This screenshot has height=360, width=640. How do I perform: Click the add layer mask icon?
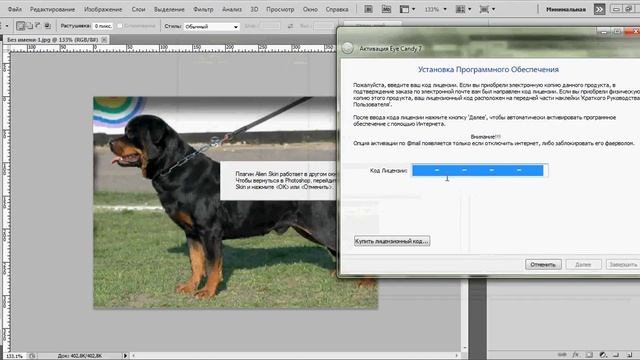pyautogui.click(x=589, y=355)
